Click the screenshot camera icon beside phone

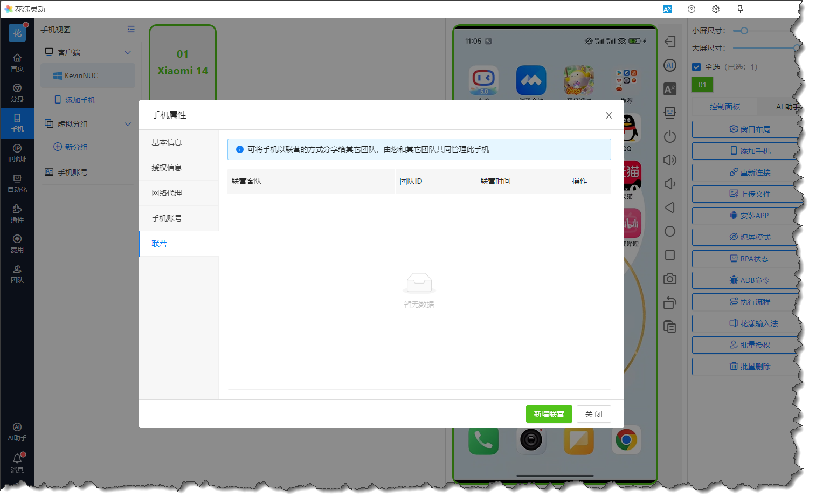point(670,279)
